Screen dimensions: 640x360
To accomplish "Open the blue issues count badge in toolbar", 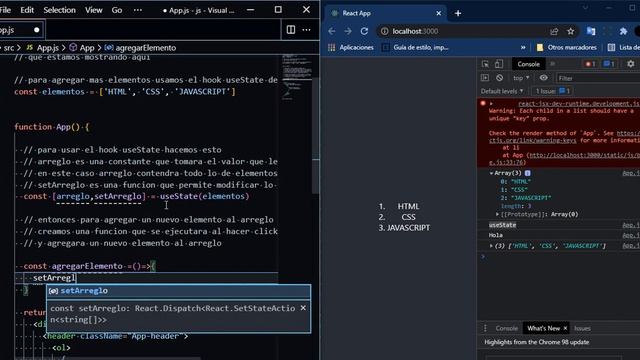I will (609, 64).
